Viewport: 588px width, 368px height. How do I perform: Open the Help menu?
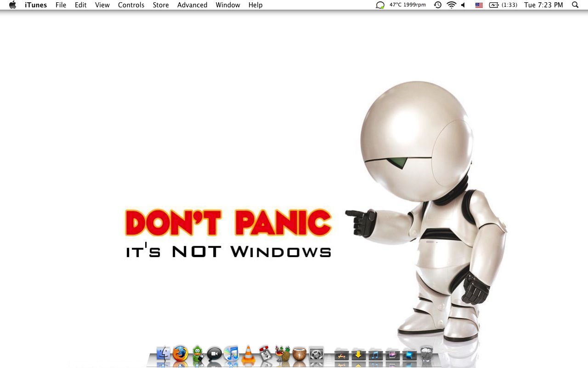pos(255,5)
